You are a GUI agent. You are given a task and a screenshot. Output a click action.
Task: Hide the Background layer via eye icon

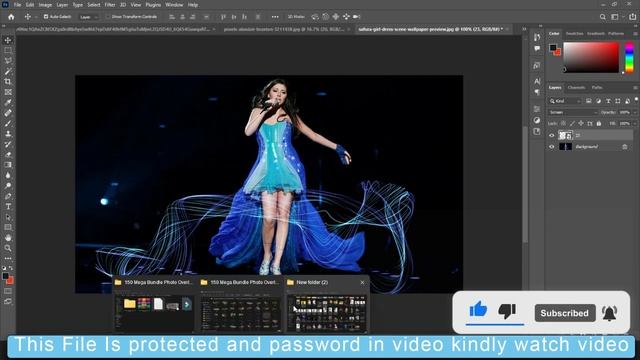[x=551, y=147]
